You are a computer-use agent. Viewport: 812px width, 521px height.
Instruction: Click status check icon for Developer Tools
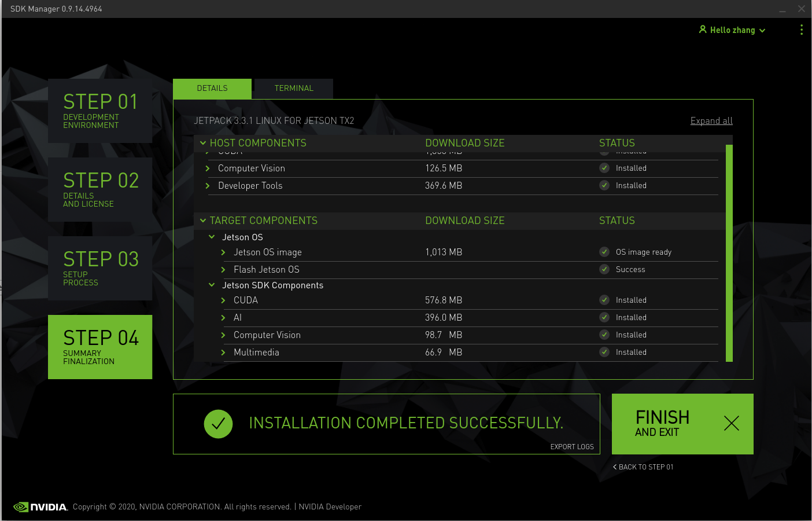click(x=604, y=185)
